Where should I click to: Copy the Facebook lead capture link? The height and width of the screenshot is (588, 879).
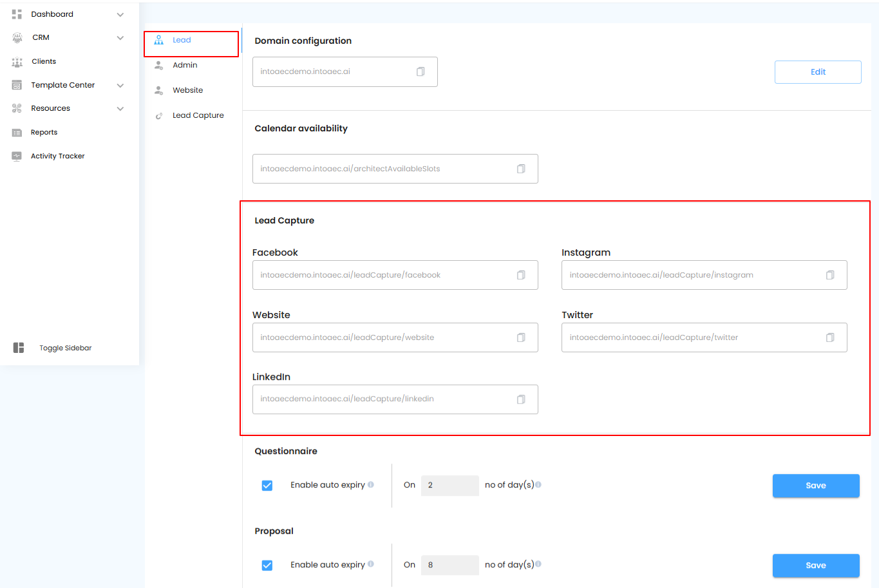[x=521, y=275]
